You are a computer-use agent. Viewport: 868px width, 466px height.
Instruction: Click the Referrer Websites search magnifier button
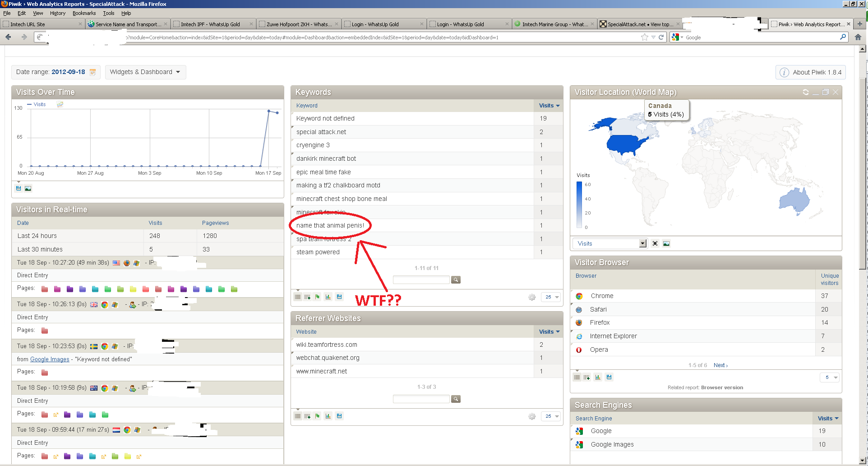[x=456, y=399]
